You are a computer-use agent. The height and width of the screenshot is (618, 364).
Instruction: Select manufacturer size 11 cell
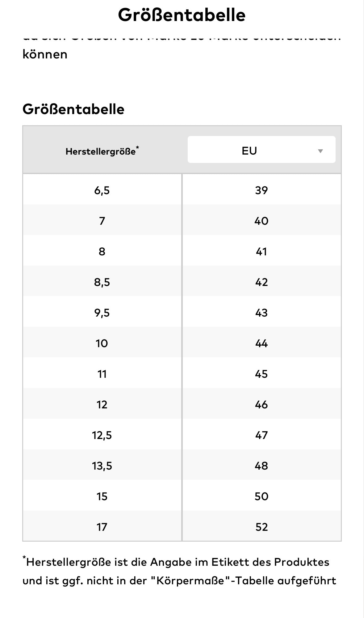point(102,374)
